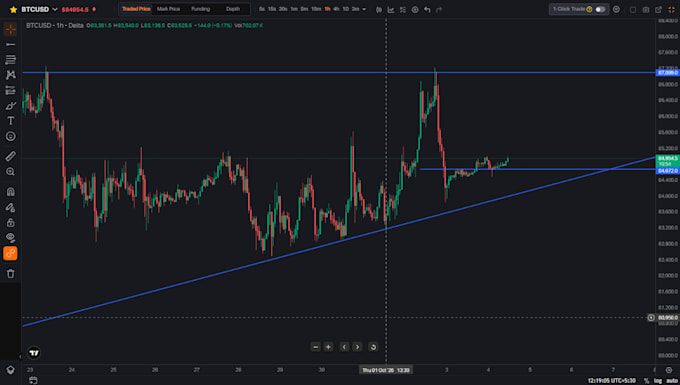The width and height of the screenshot is (680, 385).
Task: Select the 1h timeframe
Action: (327, 9)
